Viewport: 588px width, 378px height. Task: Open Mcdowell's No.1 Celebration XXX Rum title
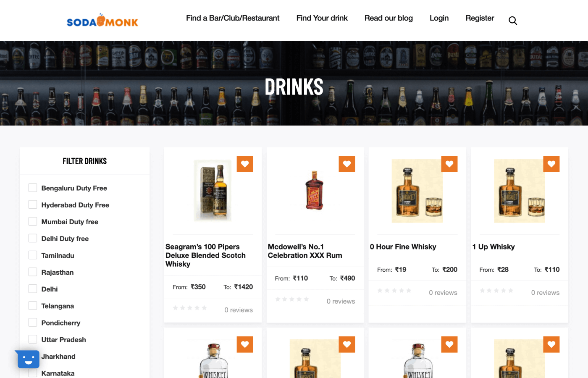[305, 251]
